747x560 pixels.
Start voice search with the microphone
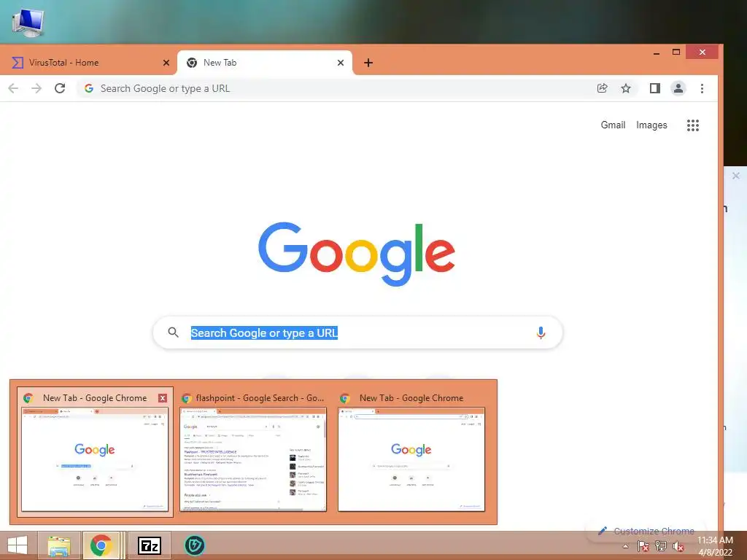(541, 332)
